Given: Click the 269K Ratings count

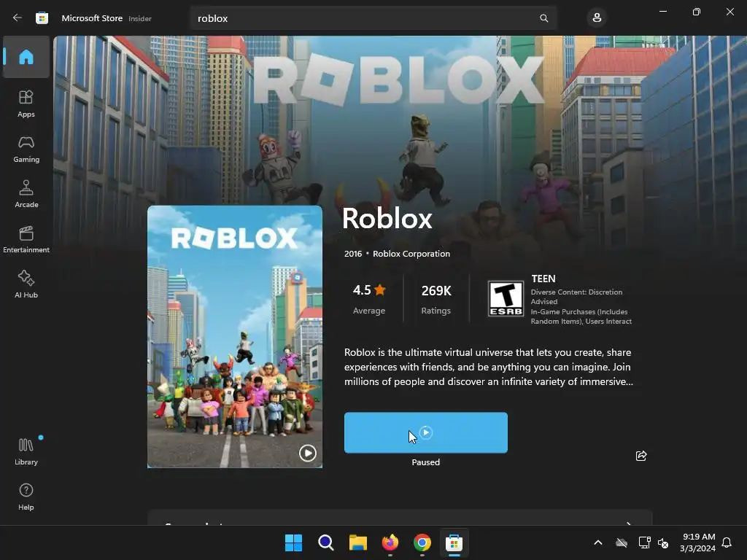Looking at the screenshot, I should tap(436, 299).
